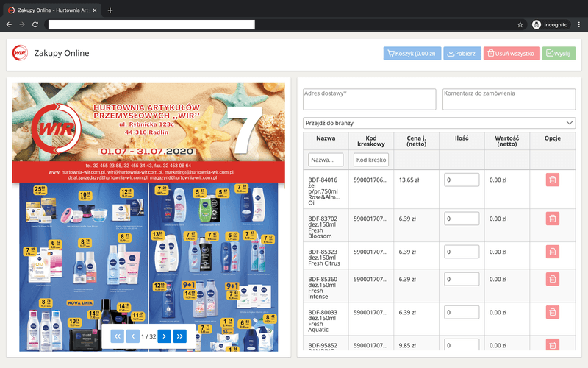The width and height of the screenshot is (588, 368).
Task: Click the WIR logo in header
Action: pyautogui.click(x=20, y=53)
